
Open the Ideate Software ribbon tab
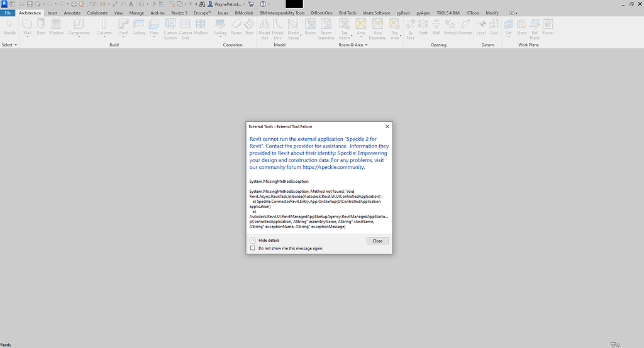376,13
